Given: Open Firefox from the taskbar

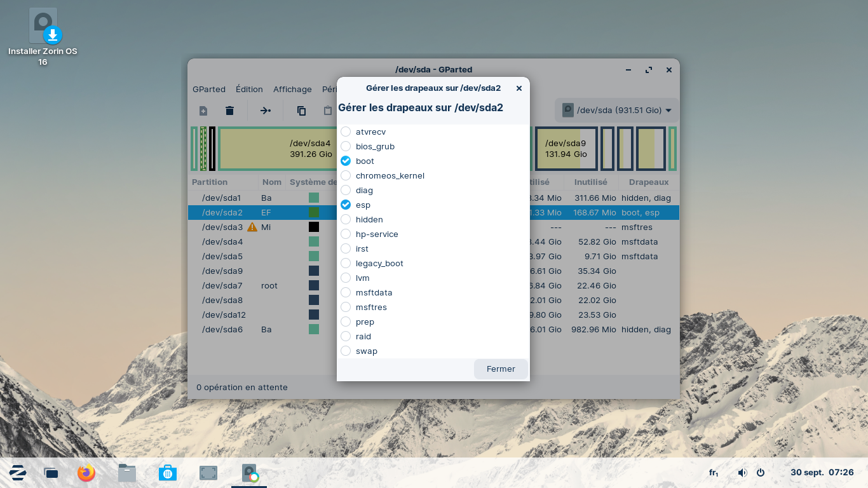Looking at the screenshot, I should tap(86, 473).
